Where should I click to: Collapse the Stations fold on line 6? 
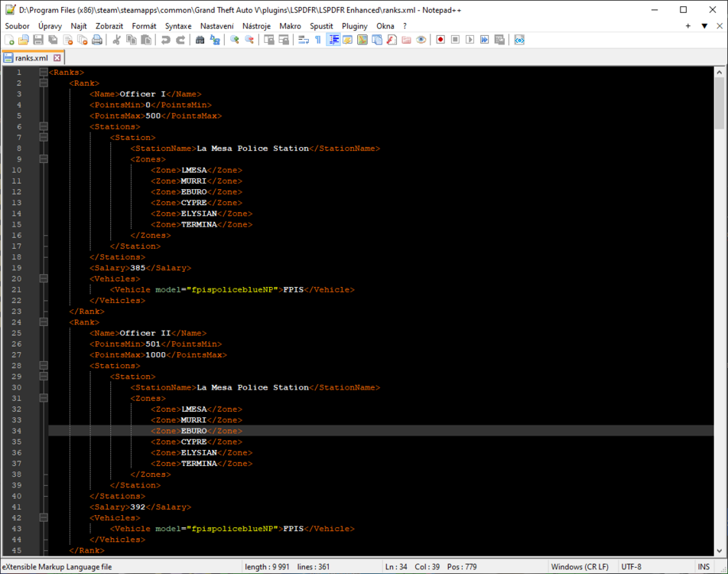coord(43,126)
